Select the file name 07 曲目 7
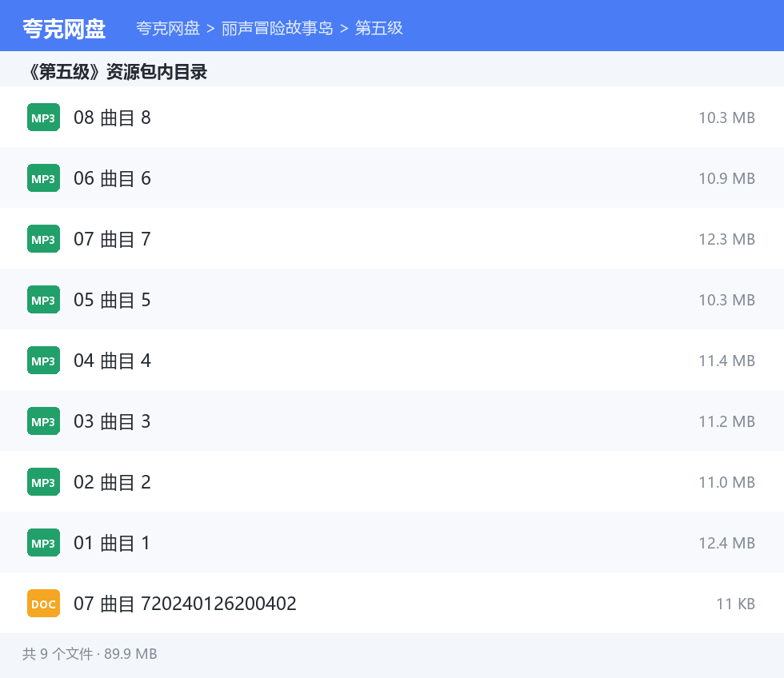This screenshot has width=784, height=678. click(x=112, y=239)
